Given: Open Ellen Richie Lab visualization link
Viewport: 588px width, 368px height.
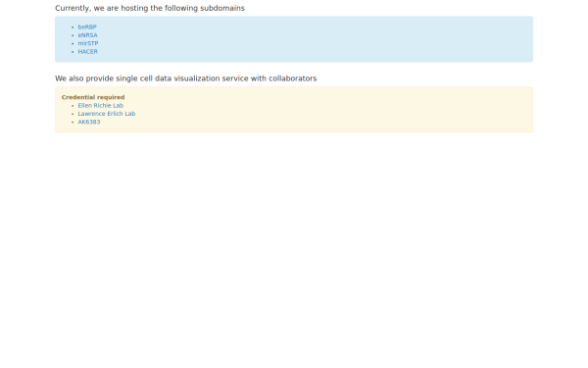Looking at the screenshot, I should click(x=101, y=106).
